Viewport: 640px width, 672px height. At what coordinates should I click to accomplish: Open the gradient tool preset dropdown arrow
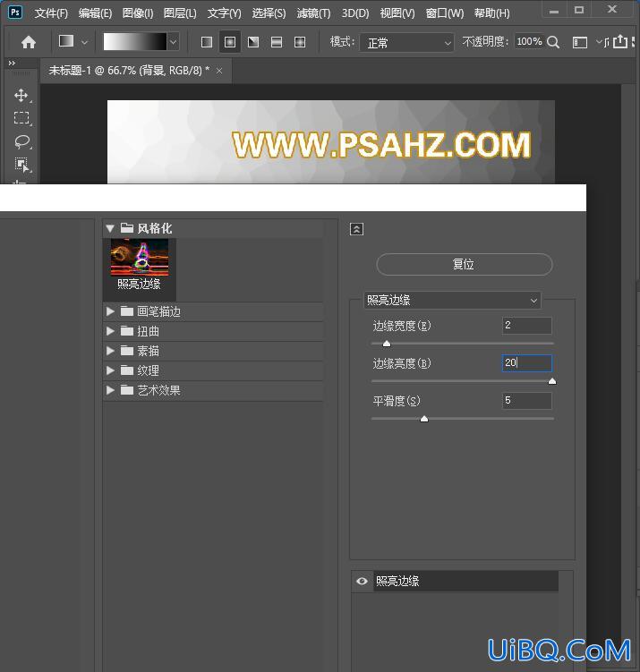click(84, 42)
